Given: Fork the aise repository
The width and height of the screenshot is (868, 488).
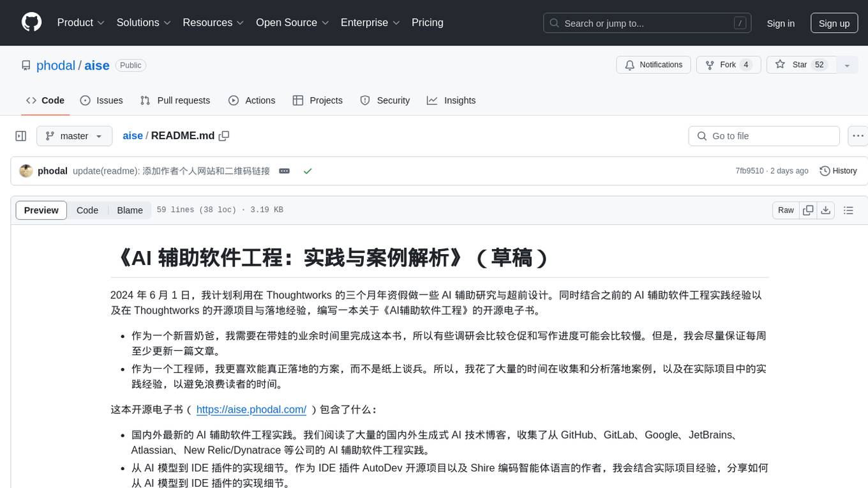Looking at the screenshot, I should (x=728, y=65).
